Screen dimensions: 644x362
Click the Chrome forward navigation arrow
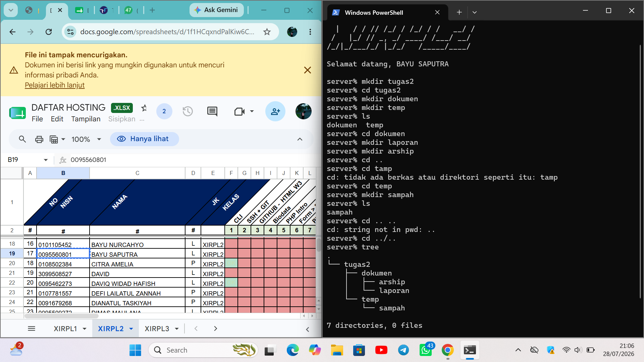click(x=31, y=32)
